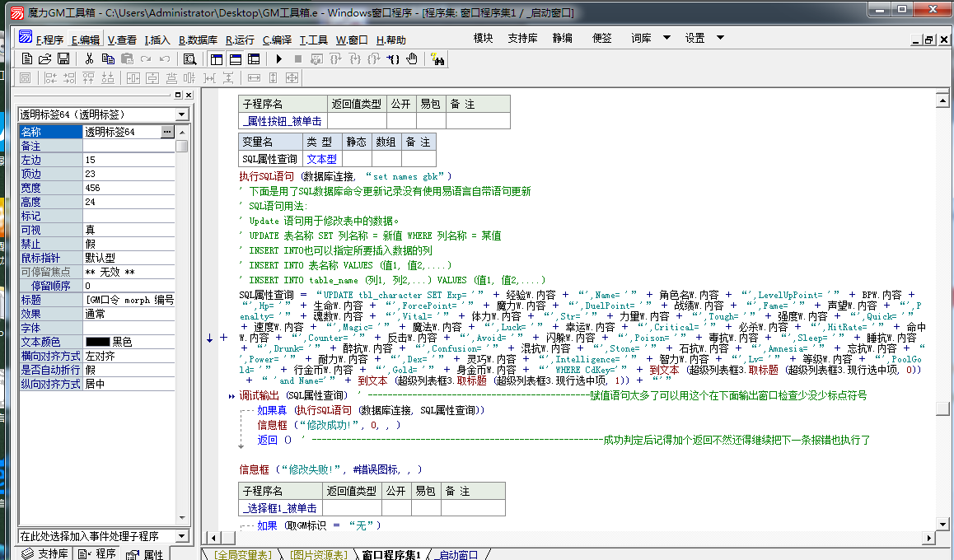Switch to the _启动窗口 tab

click(457, 554)
